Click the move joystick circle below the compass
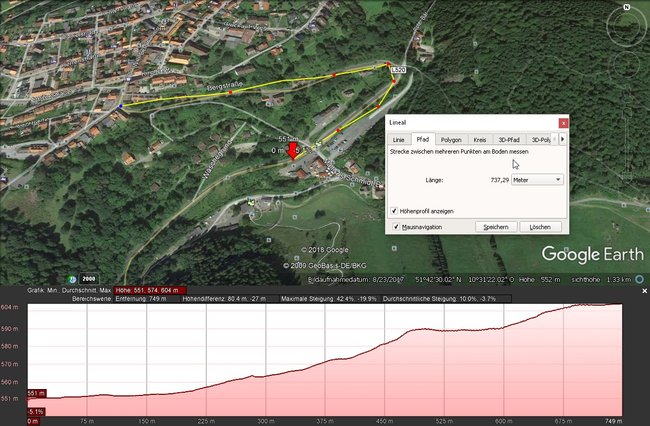The height and width of the screenshot is (426, 650). 626,64
